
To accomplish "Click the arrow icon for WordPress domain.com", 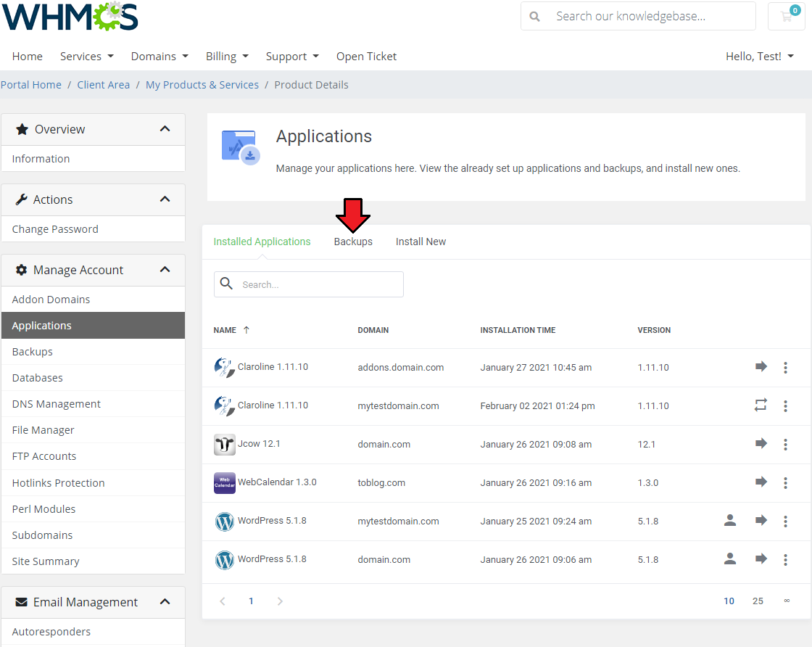I will (x=761, y=559).
